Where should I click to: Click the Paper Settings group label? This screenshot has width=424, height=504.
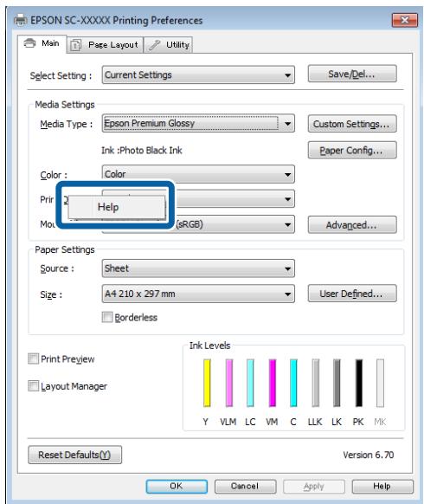(x=65, y=249)
